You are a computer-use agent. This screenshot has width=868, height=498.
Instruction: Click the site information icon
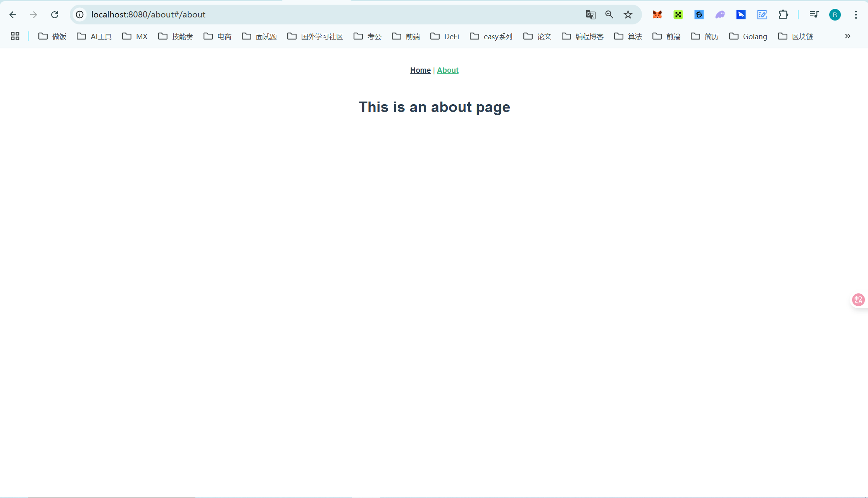pos(80,15)
